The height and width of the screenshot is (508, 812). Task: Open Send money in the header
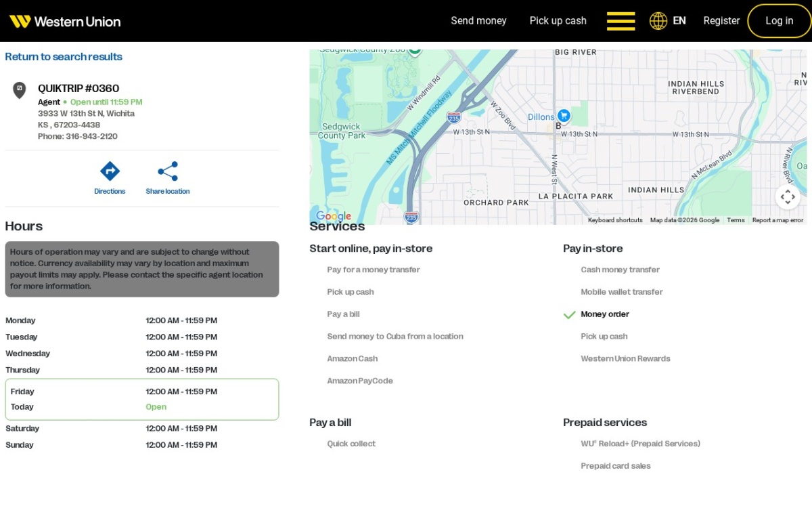point(478,21)
